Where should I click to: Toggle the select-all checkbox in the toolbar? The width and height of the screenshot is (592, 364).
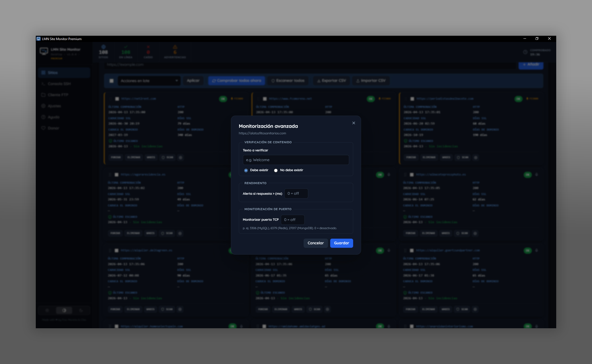(111, 81)
